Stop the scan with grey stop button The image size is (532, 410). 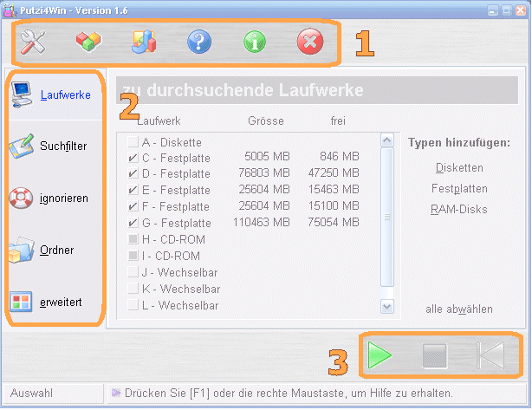coord(435,355)
